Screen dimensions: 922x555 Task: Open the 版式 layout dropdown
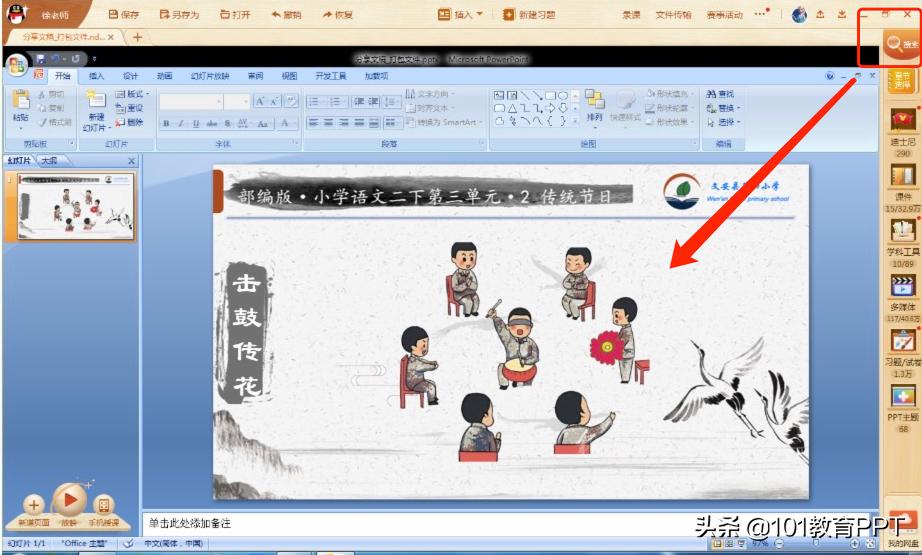coord(132,94)
